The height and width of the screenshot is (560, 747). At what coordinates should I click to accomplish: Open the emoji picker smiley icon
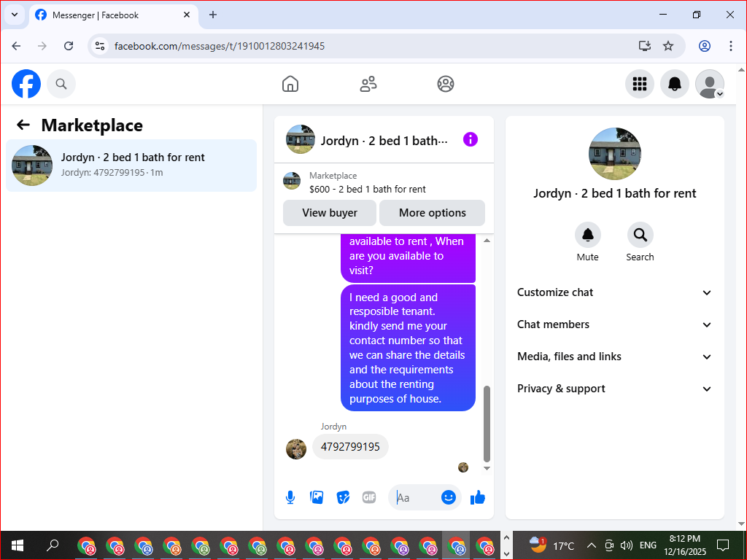tap(449, 497)
